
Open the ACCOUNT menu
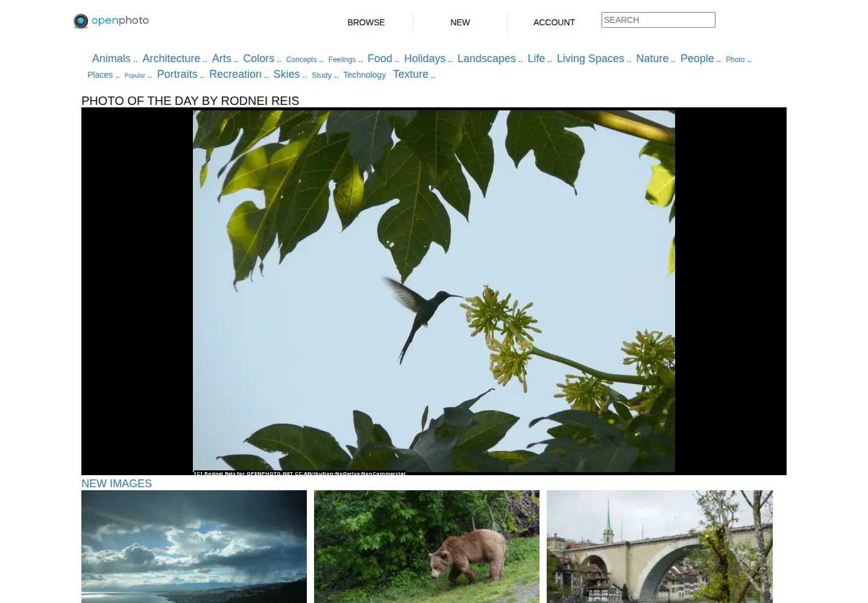click(x=554, y=22)
